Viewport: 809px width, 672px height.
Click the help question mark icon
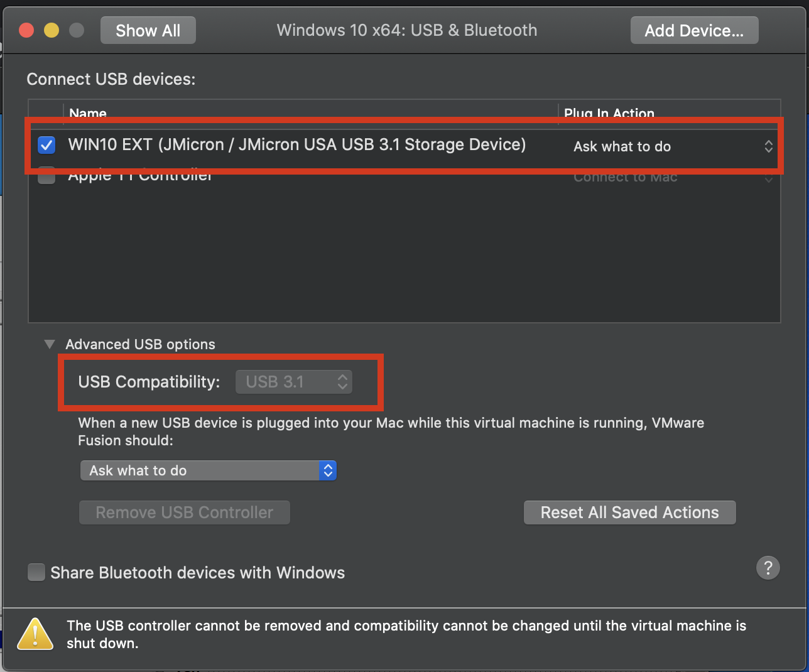click(768, 568)
